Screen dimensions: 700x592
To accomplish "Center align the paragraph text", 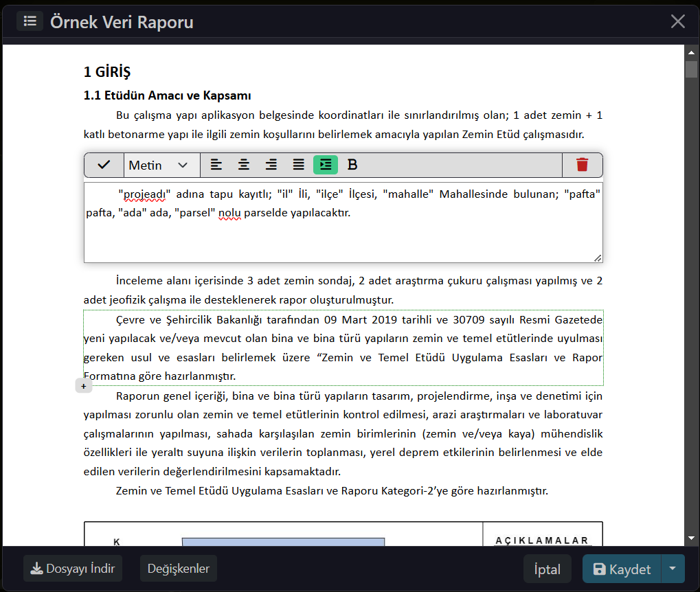I will coord(243,165).
